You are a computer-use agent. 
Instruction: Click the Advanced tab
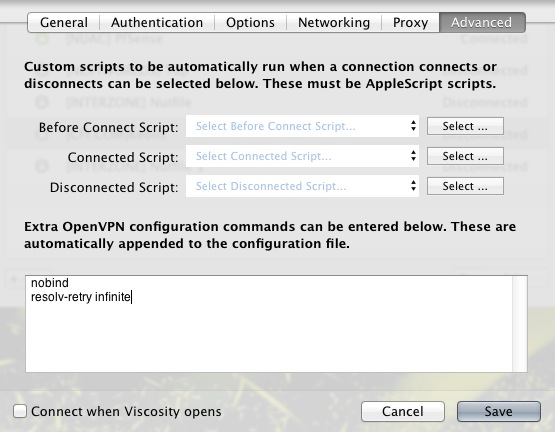tap(482, 23)
